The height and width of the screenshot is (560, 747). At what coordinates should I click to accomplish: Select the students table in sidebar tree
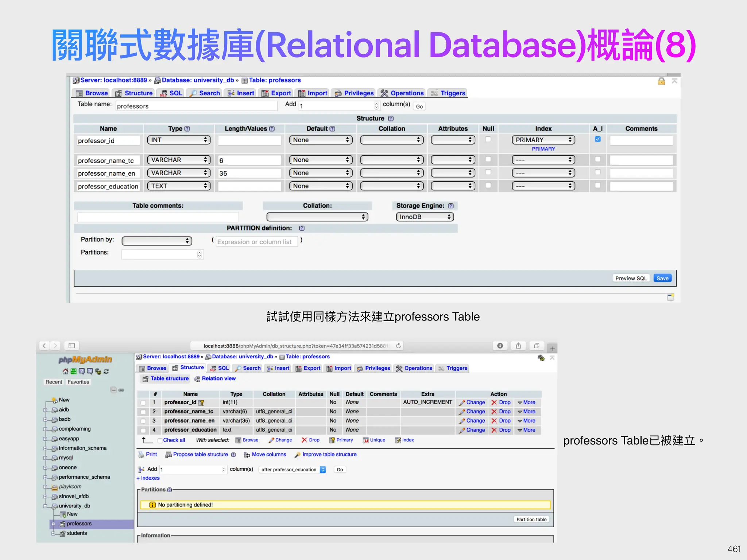tap(77, 533)
